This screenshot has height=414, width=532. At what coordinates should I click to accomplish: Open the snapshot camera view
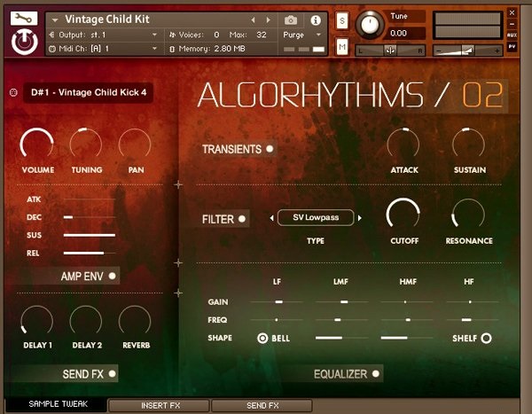291,20
